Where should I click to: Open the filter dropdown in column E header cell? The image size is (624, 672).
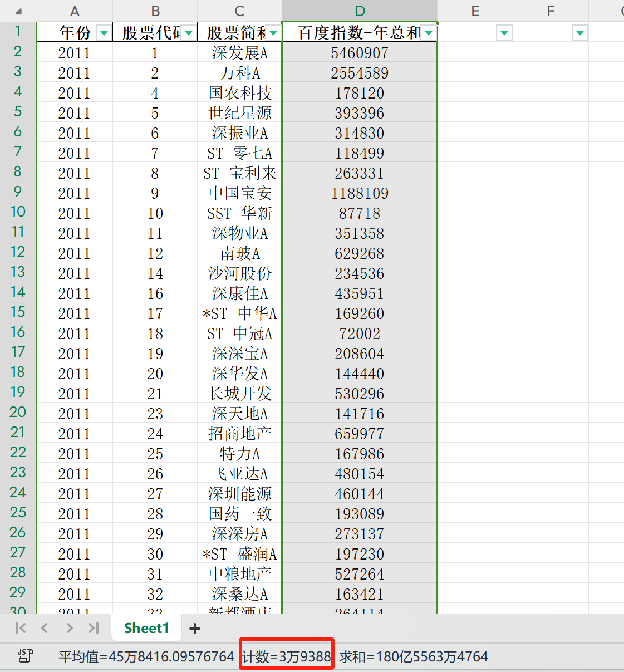click(x=504, y=33)
